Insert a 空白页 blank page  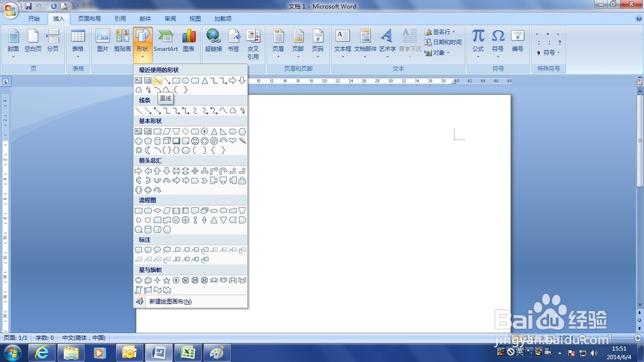33,41
